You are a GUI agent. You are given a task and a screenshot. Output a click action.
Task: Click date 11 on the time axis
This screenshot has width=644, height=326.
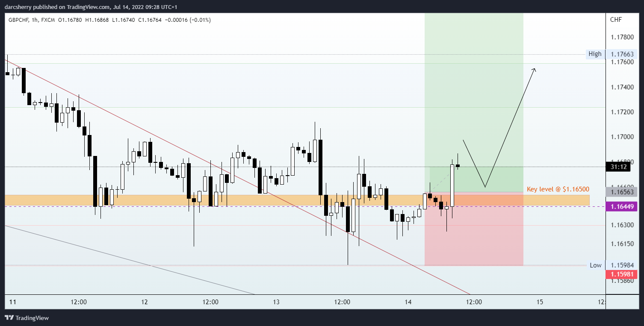point(12,302)
